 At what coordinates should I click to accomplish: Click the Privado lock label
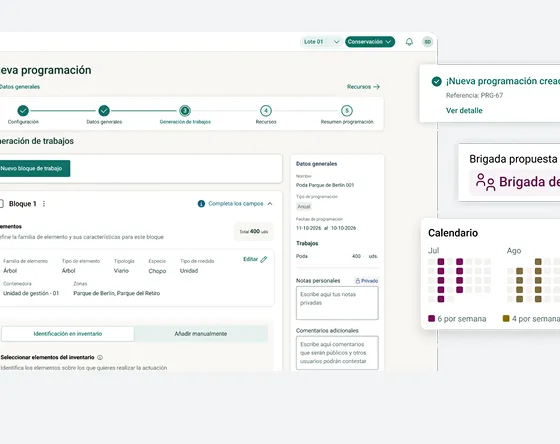pos(366,281)
